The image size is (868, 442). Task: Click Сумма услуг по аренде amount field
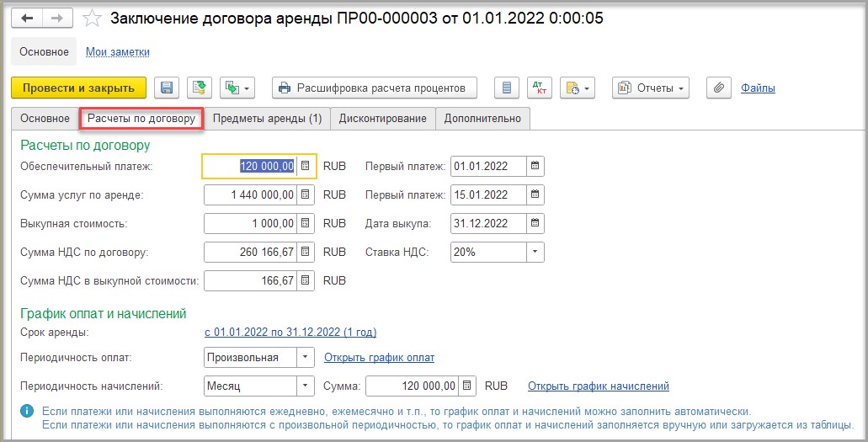pos(250,194)
